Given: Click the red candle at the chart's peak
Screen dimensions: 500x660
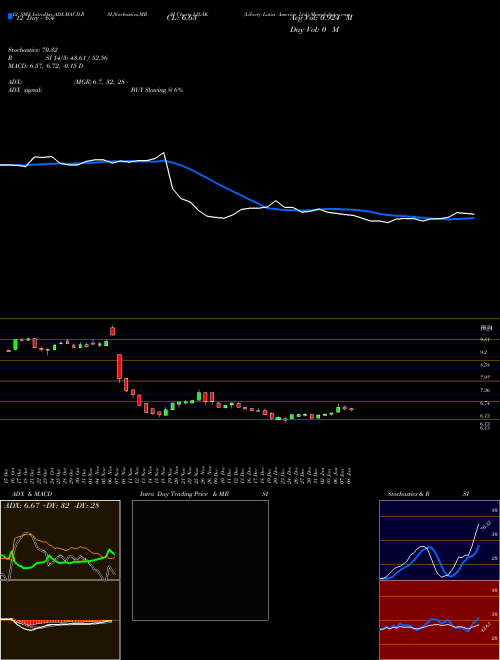Looking at the screenshot, I should click(x=112, y=330).
